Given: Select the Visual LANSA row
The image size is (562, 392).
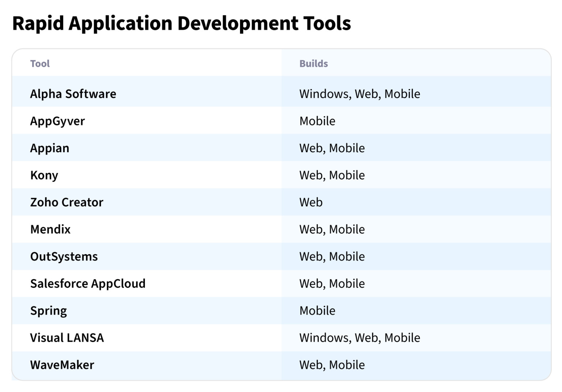Looking at the screenshot, I should click(x=67, y=337).
